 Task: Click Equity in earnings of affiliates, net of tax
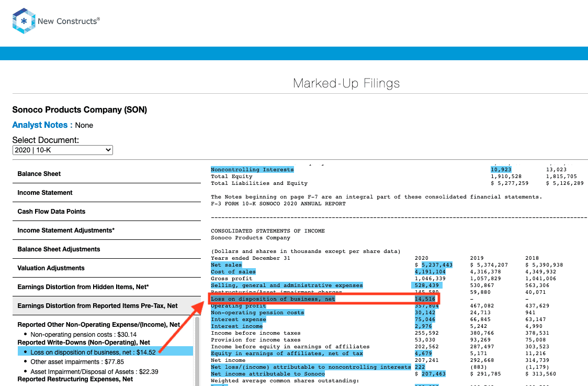click(x=287, y=354)
